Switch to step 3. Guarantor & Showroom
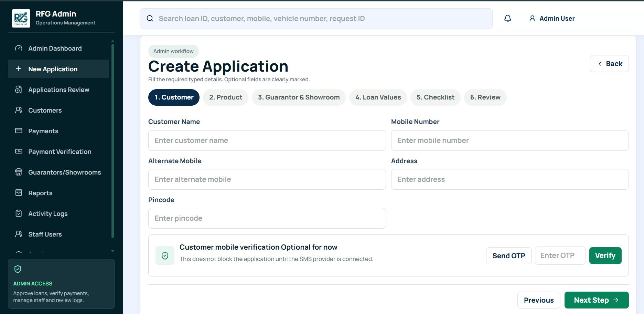Image resolution: width=644 pixels, height=314 pixels. click(x=299, y=97)
